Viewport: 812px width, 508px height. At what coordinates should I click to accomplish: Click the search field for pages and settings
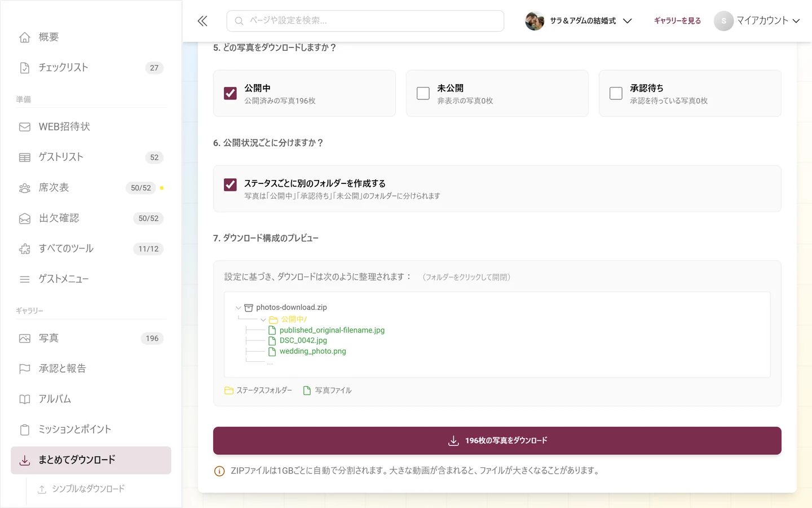(365, 21)
